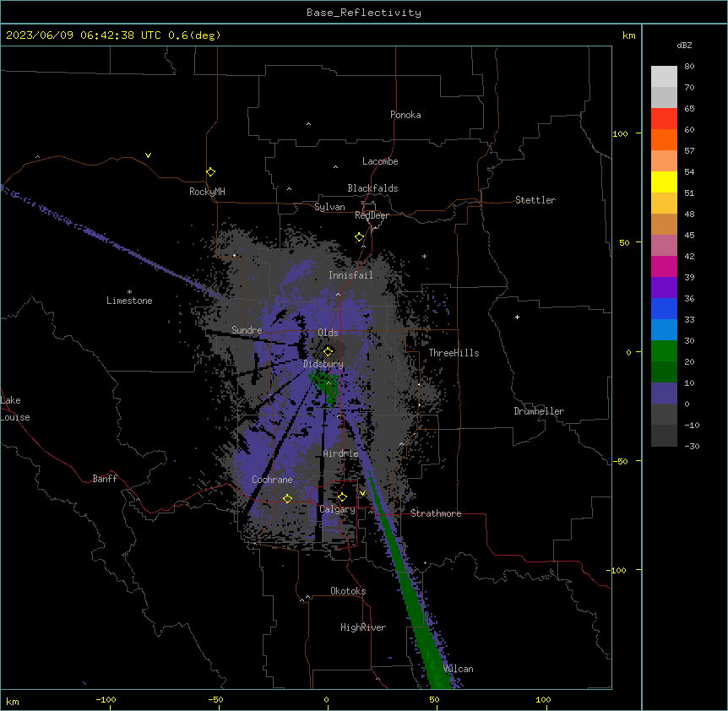The height and width of the screenshot is (711, 728).
Task: Click the asterisk marker above Limestone
Action: [129, 292]
